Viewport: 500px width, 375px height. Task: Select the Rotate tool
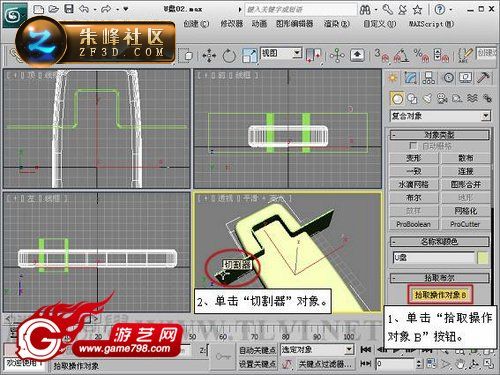pos(229,56)
